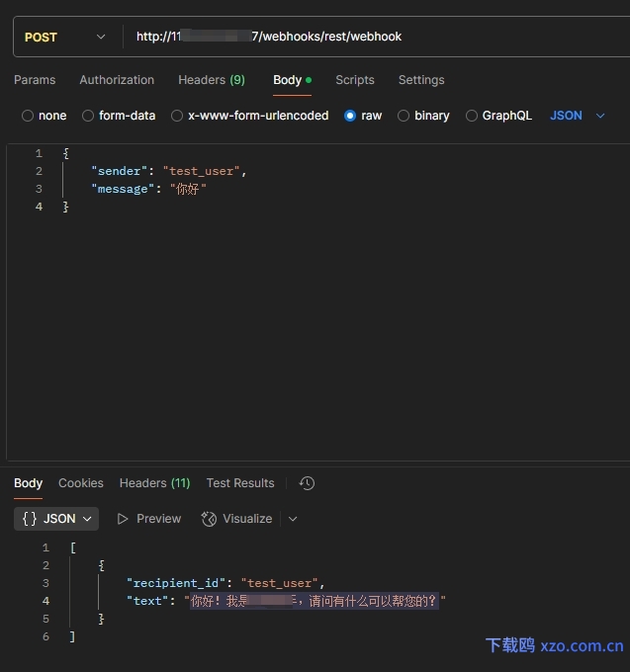Image resolution: width=630 pixels, height=672 pixels.
Task: Open the response history clock icon
Action: click(307, 483)
